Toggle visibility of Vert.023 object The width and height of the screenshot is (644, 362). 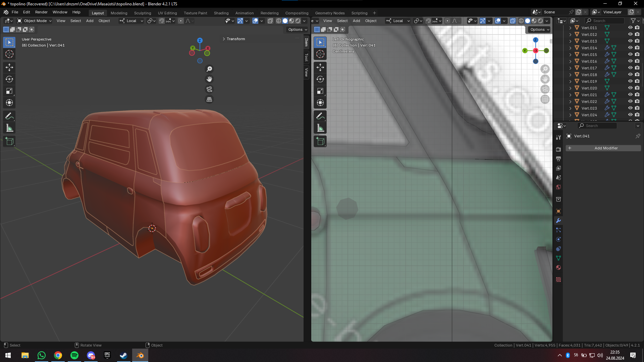(630, 108)
